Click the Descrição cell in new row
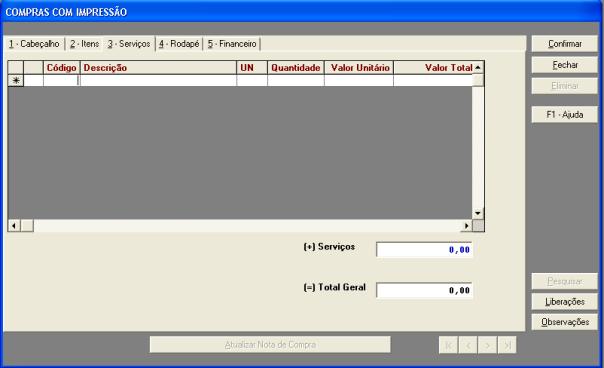The image size is (604, 368). (158, 81)
